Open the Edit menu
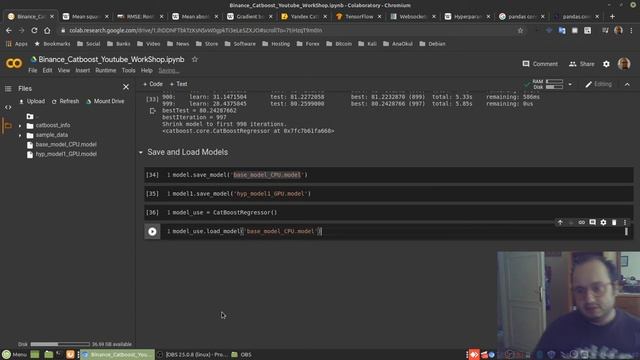 pos(47,71)
